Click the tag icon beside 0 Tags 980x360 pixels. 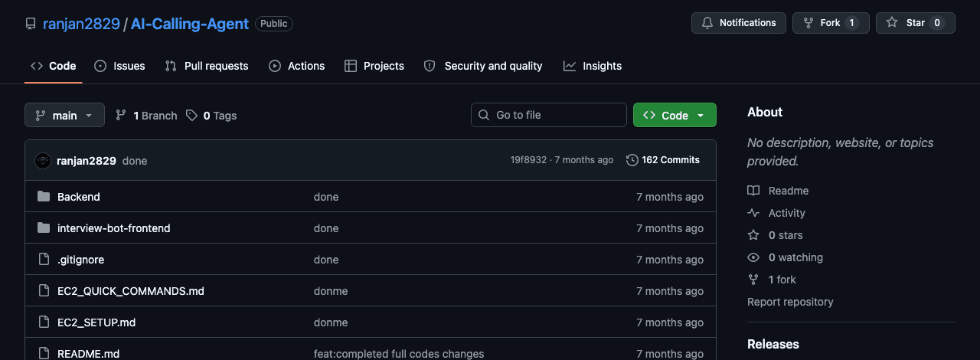coord(192,115)
